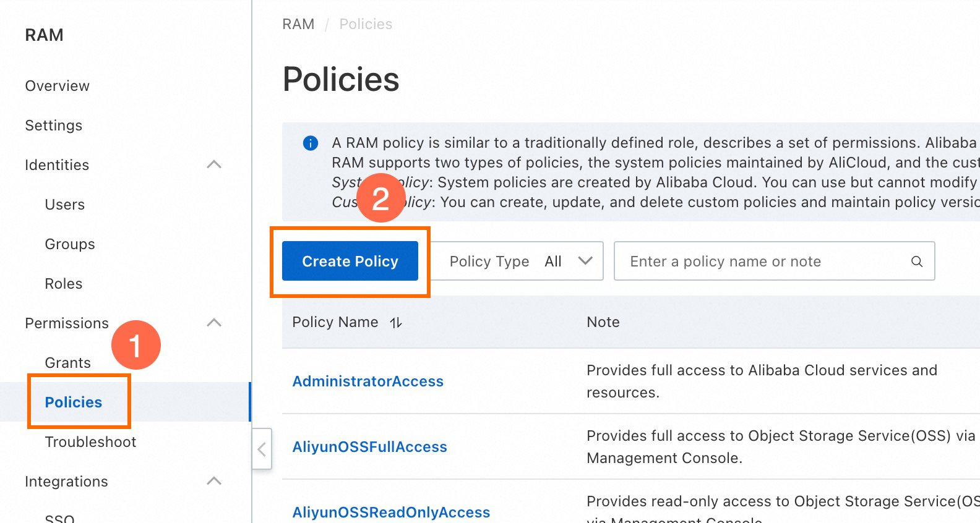Click the AliyunOSSFullAccess note about OSS access
Image resolution: width=980 pixels, height=523 pixels.
click(x=781, y=447)
